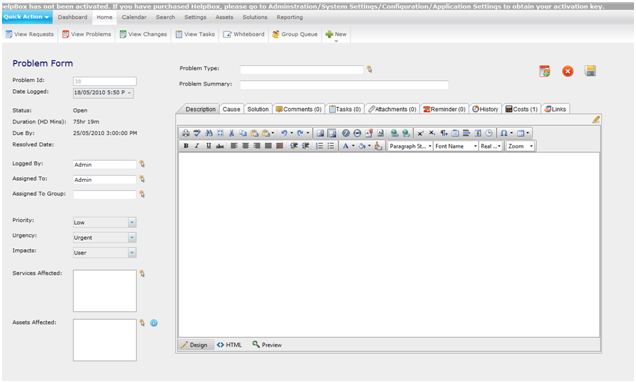Click the Undo arrow icon

[x=284, y=133]
